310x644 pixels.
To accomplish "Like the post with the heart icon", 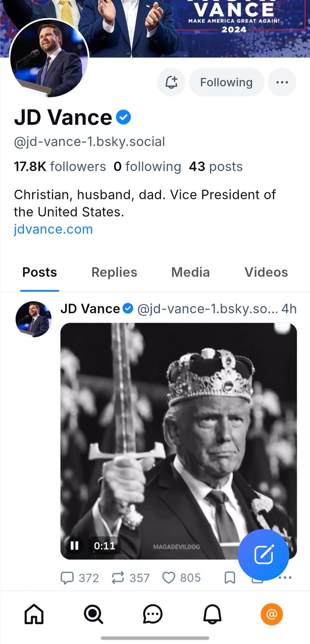I will coord(169,578).
